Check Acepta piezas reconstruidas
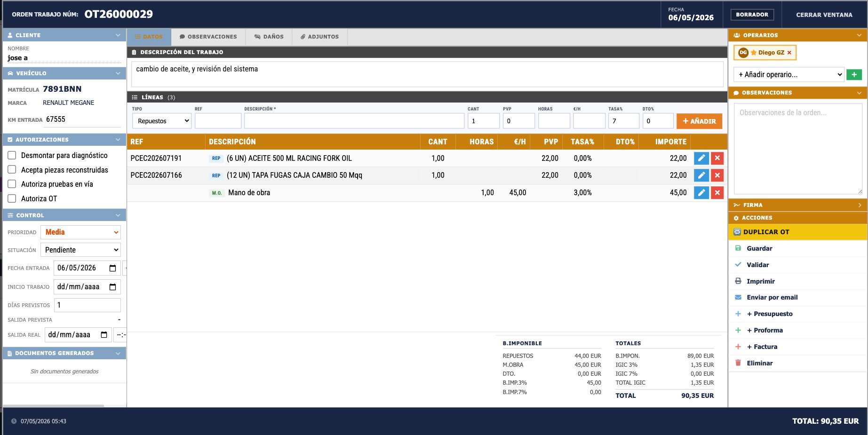868x435 pixels. point(12,170)
